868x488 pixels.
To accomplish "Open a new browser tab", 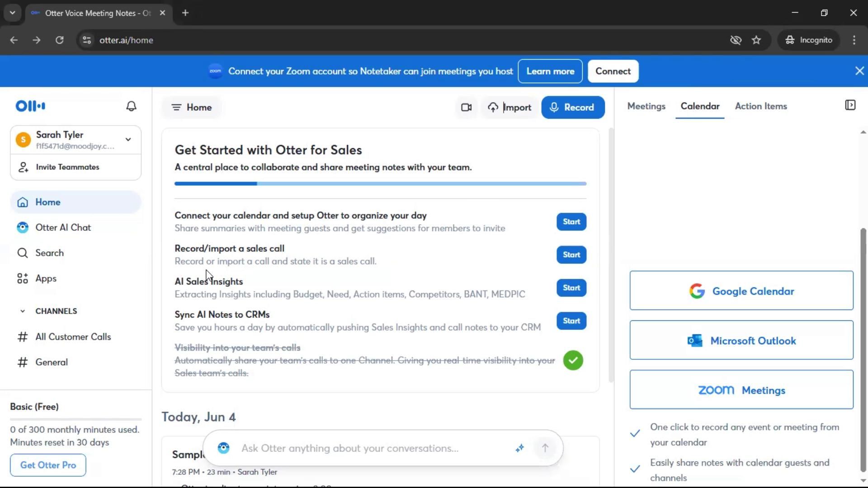I will pos(185,13).
